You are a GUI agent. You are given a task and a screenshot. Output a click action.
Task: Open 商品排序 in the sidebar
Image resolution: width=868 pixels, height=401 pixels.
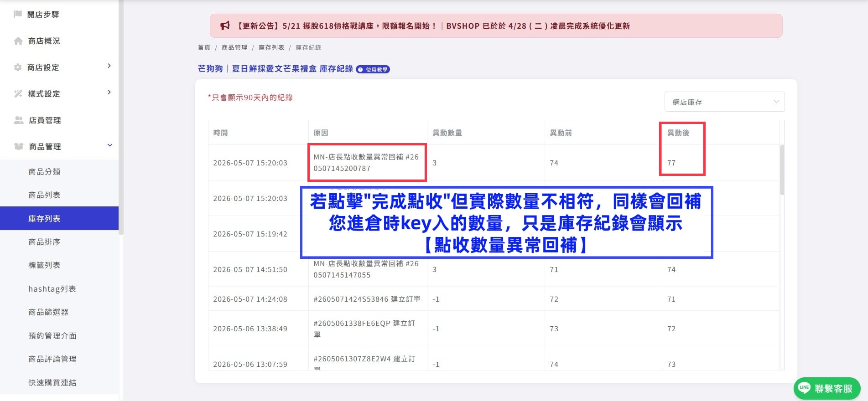point(44,242)
